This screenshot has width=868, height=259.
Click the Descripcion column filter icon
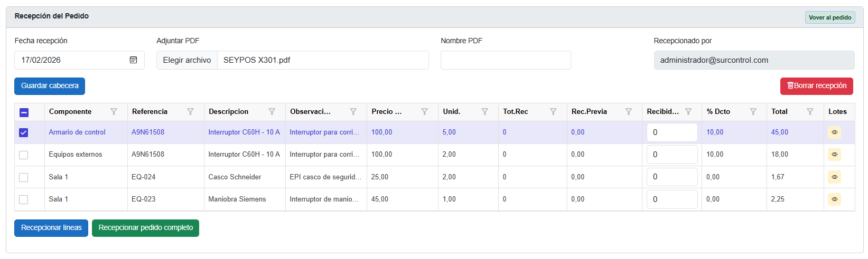[272, 112]
